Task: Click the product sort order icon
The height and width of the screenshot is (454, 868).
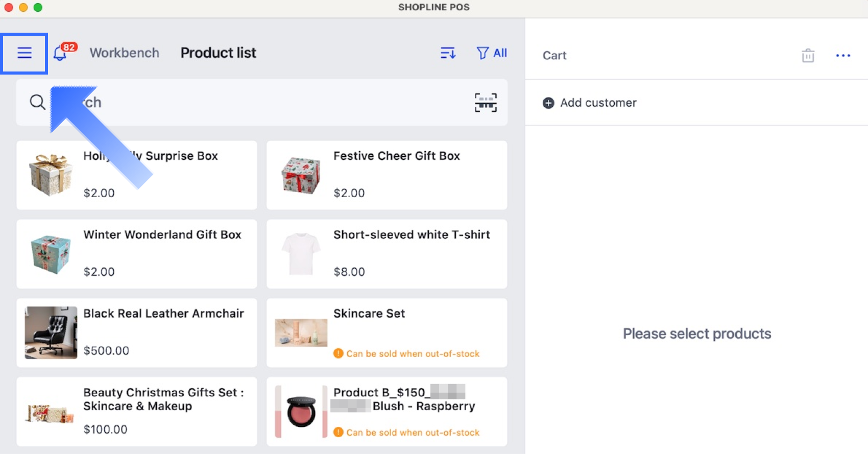Action: pos(448,53)
